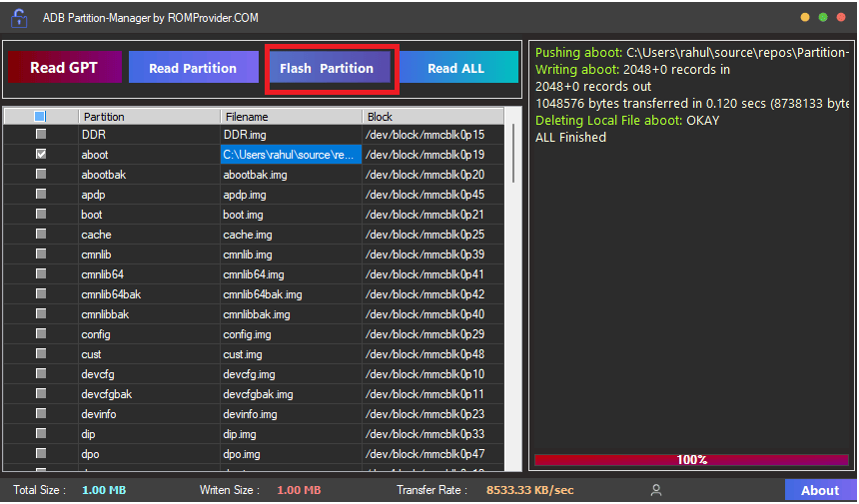This screenshot has width=859, height=504.
Task: Click the Read GPT button
Action: click(65, 67)
